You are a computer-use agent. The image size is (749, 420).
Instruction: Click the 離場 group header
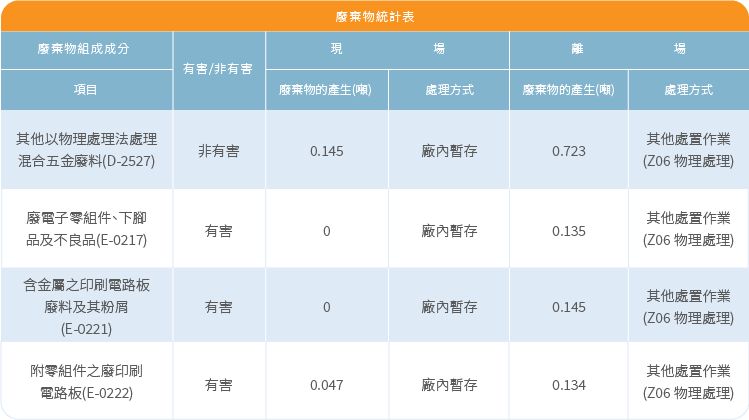(628, 49)
